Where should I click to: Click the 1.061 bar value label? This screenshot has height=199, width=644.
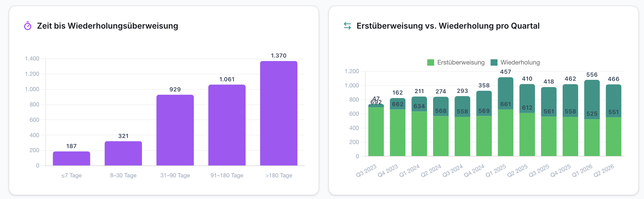pos(227,79)
